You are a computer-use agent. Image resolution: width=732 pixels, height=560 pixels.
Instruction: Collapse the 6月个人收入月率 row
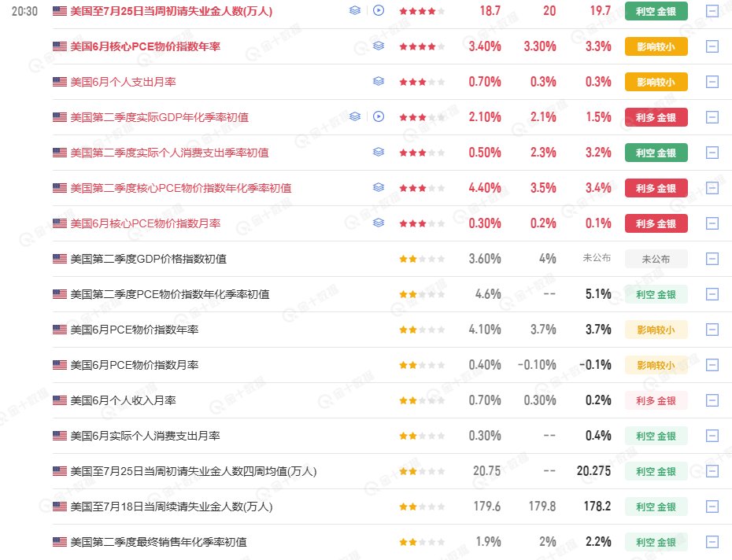(712, 400)
